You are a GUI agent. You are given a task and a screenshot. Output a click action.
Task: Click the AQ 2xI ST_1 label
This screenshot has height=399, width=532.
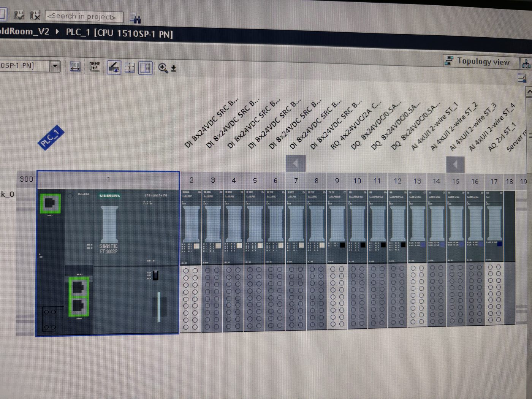pos(502,137)
